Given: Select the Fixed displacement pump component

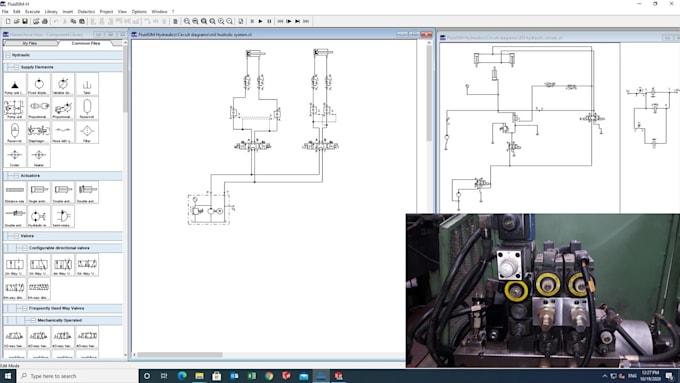Looking at the screenshot, I should point(39,84).
